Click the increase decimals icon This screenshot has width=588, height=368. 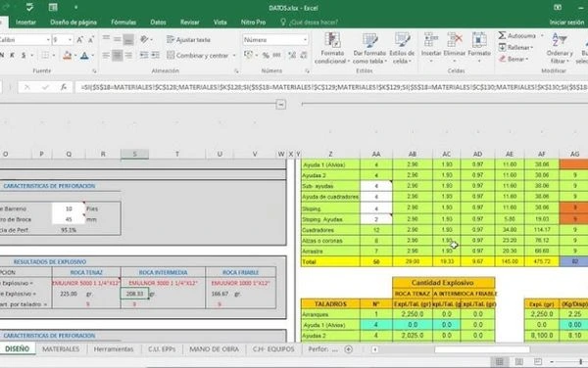pyautogui.click(x=292, y=56)
